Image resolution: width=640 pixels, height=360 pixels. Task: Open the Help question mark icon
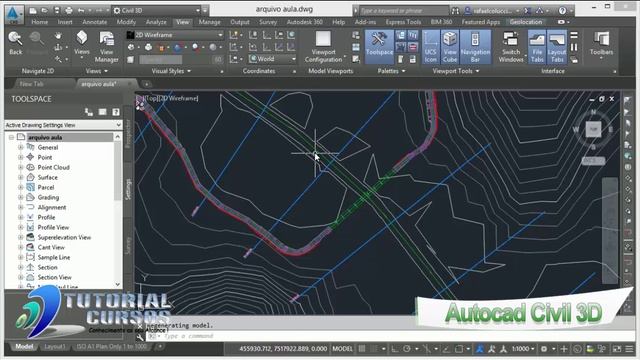(x=562, y=11)
